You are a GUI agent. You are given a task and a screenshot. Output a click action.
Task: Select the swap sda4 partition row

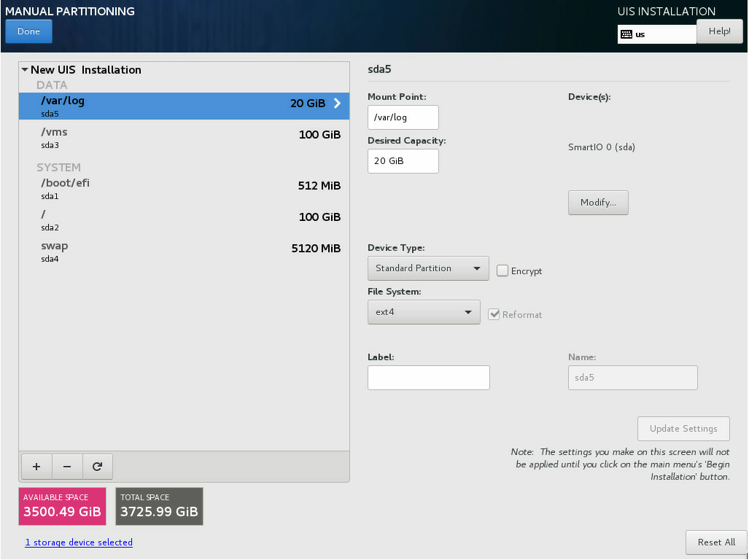point(184,252)
